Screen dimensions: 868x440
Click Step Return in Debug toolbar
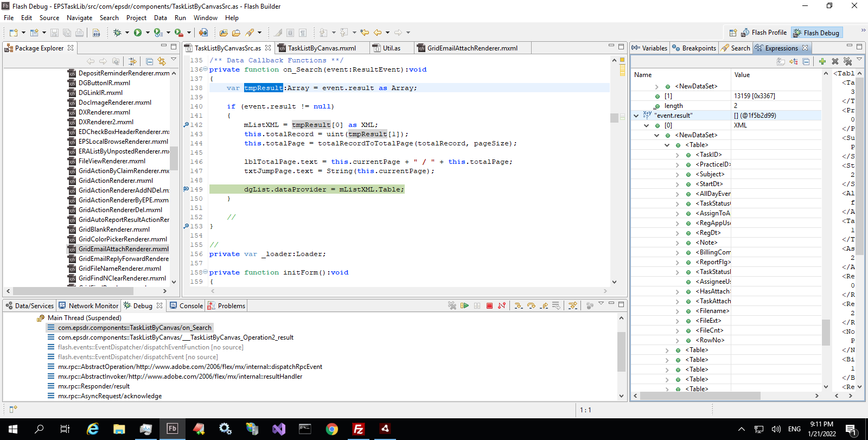544,306
